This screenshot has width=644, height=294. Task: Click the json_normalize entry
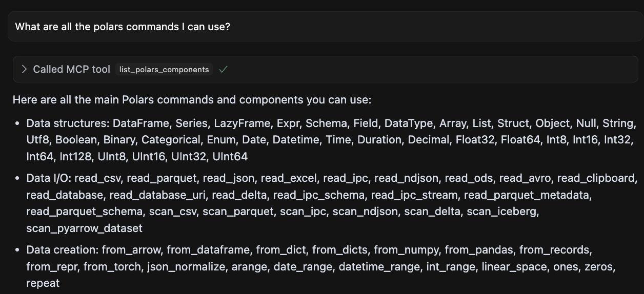(186, 267)
